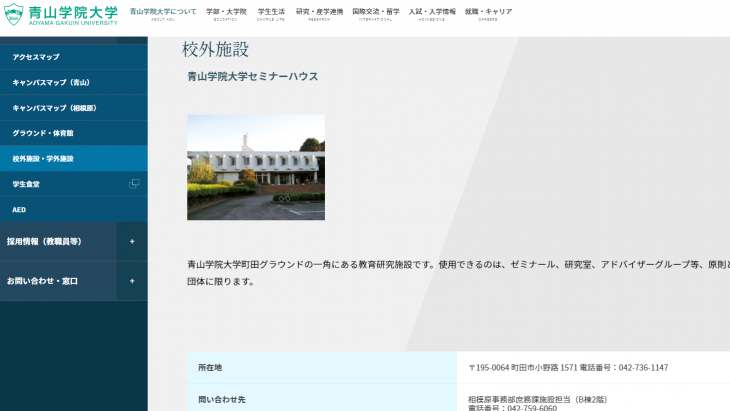Click the 所在地 table header cell

322,367
